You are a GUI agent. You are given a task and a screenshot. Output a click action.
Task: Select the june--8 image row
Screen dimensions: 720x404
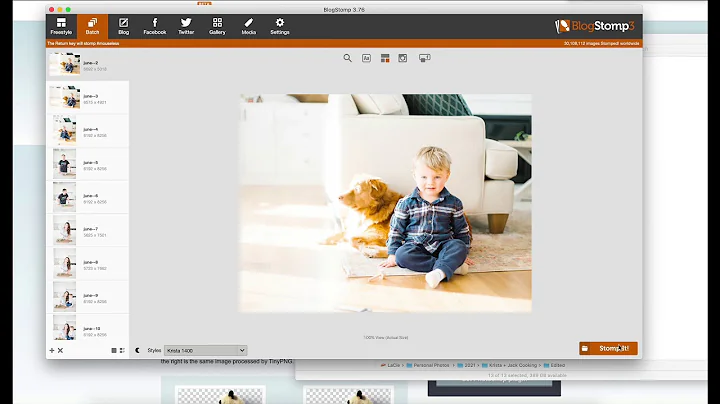tap(87, 264)
